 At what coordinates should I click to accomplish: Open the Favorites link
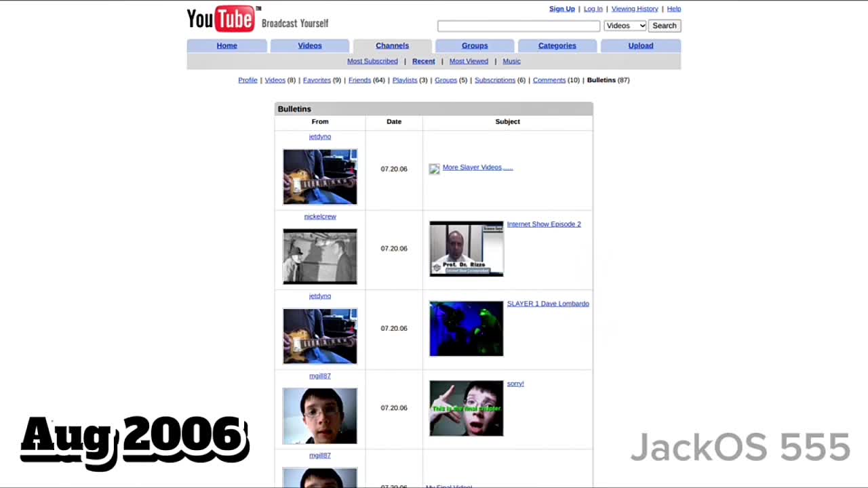(x=317, y=80)
